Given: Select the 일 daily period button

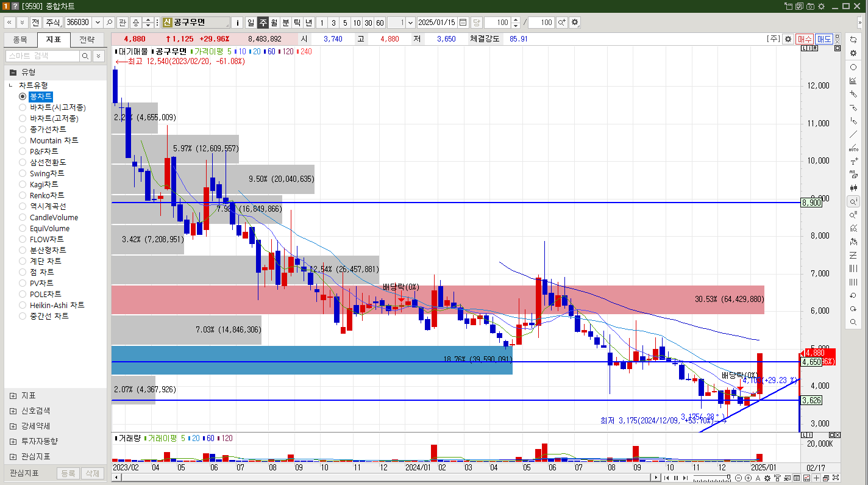Looking at the screenshot, I should point(251,23).
